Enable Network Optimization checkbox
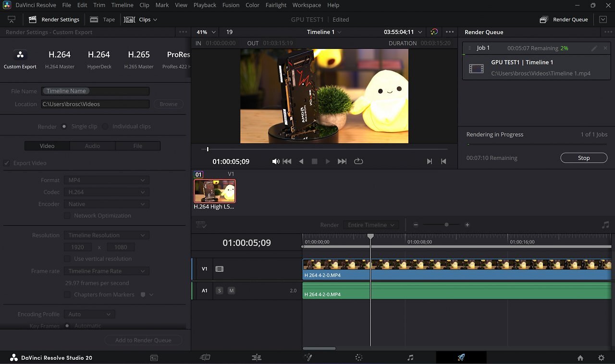The height and width of the screenshot is (364, 615). pos(67,216)
